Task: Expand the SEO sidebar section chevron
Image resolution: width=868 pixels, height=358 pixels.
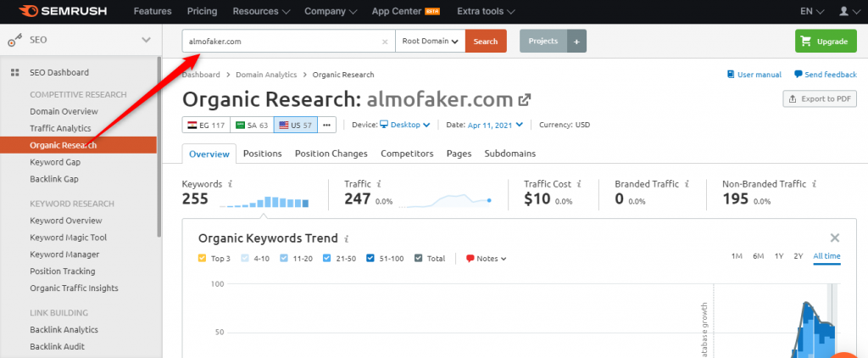Action: pyautogui.click(x=146, y=40)
